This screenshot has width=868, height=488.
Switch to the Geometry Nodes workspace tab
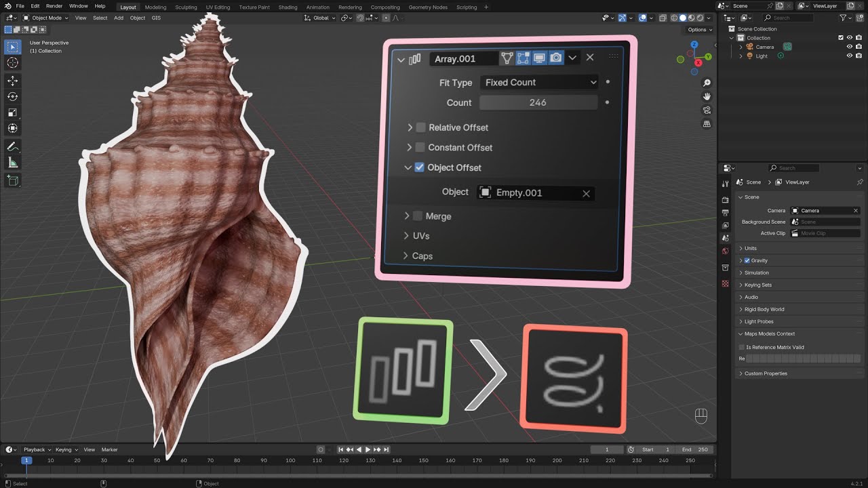click(x=428, y=7)
